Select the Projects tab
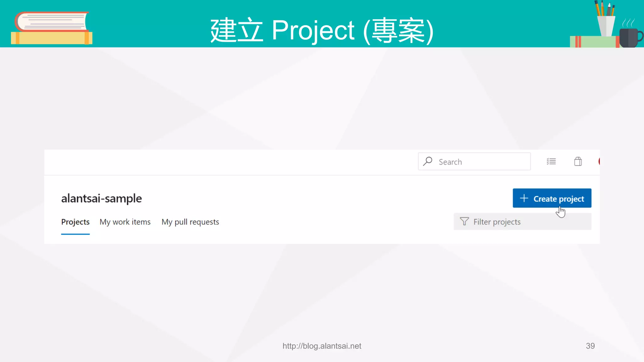 click(75, 222)
